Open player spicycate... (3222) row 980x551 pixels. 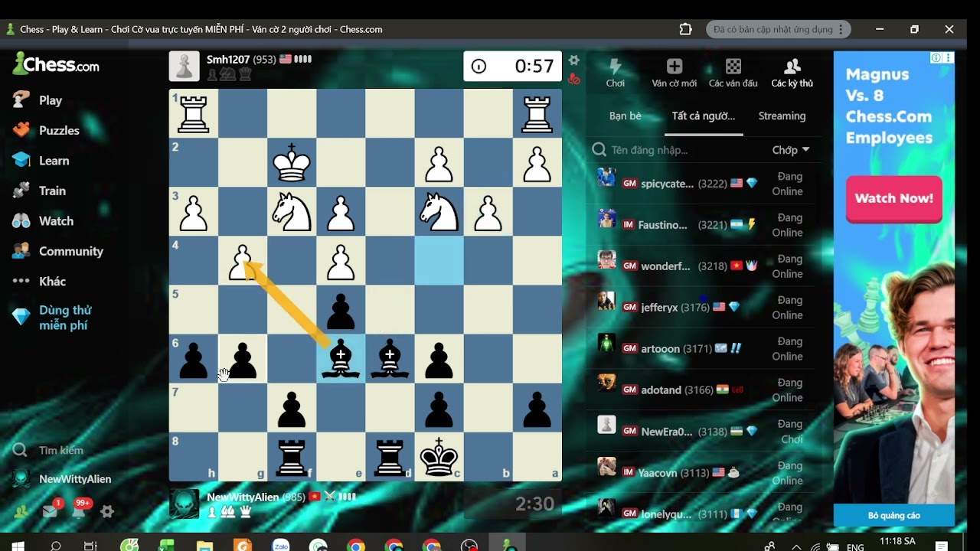coord(704,184)
